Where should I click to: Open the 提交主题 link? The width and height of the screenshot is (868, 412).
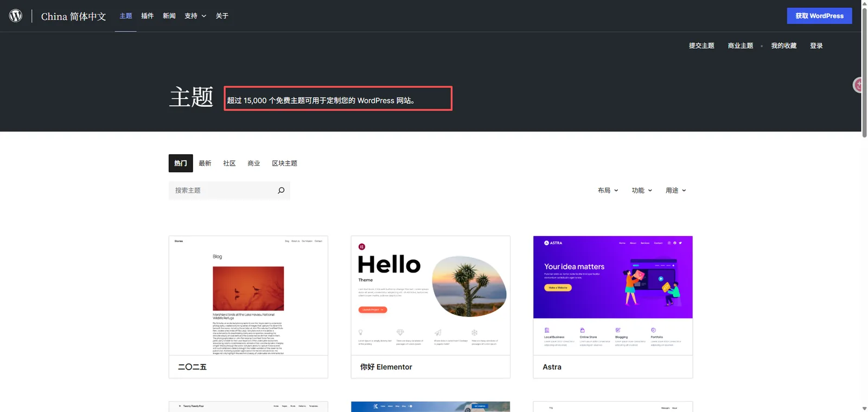point(701,46)
